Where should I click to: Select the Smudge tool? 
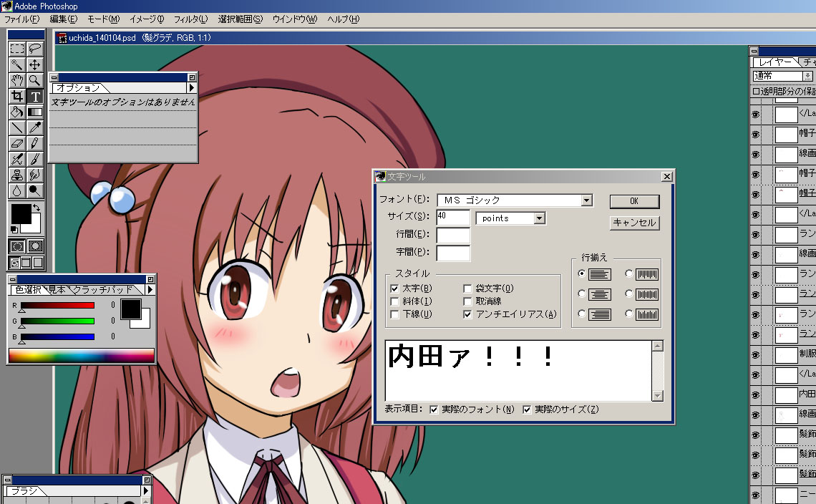35,175
